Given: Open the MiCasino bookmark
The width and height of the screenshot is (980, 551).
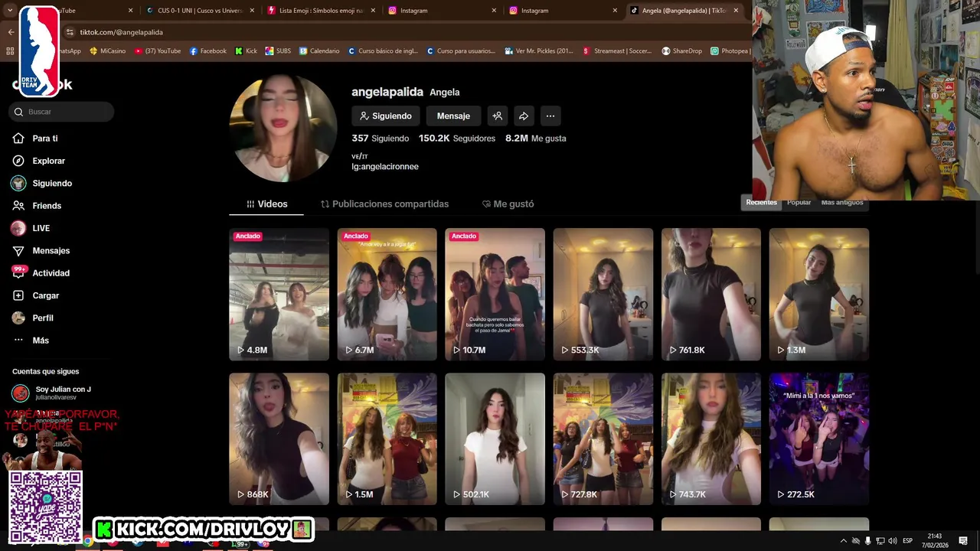Looking at the screenshot, I should click(108, 51).
